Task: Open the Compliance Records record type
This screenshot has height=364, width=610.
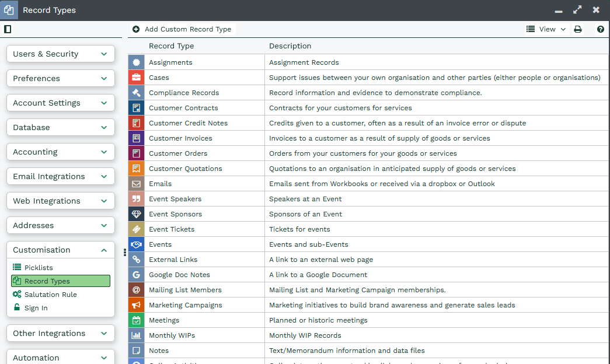Action: pyautogui.click(x=184, y=93)
